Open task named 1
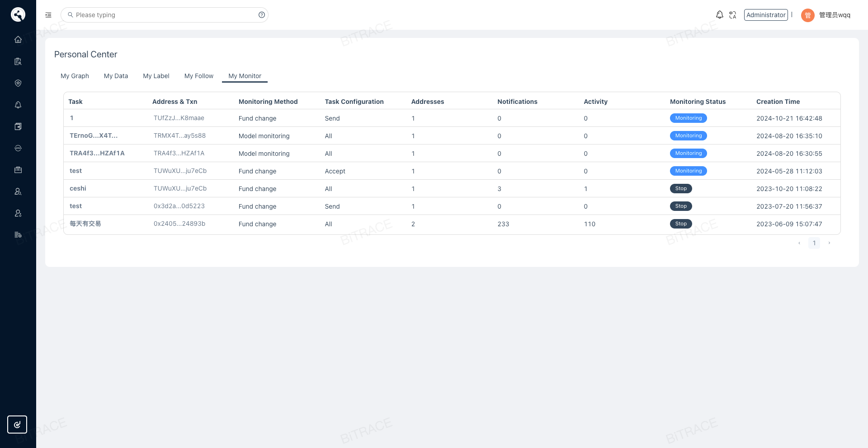The width and height of the screenshot is (868, 448). tap(71, 118)
